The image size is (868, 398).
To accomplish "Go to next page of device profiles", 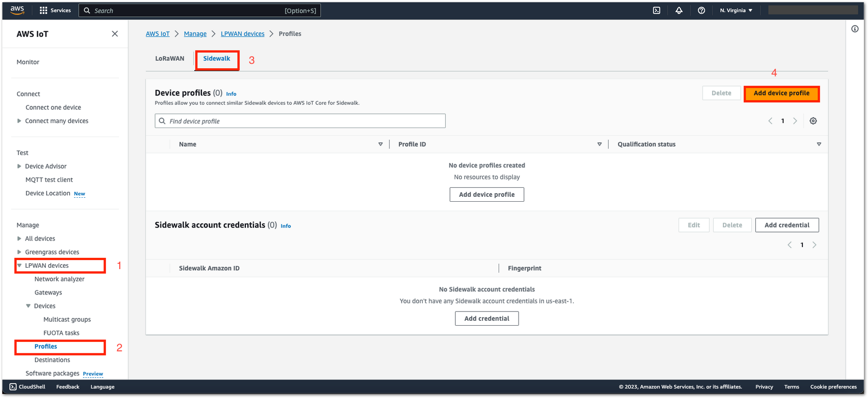I will (795, 121).
